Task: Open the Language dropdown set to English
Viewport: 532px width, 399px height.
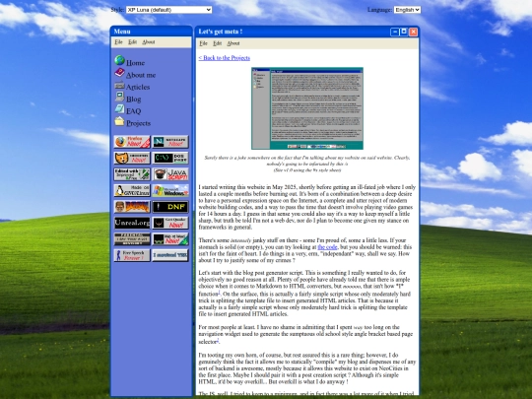Action: tap(407, 10)
